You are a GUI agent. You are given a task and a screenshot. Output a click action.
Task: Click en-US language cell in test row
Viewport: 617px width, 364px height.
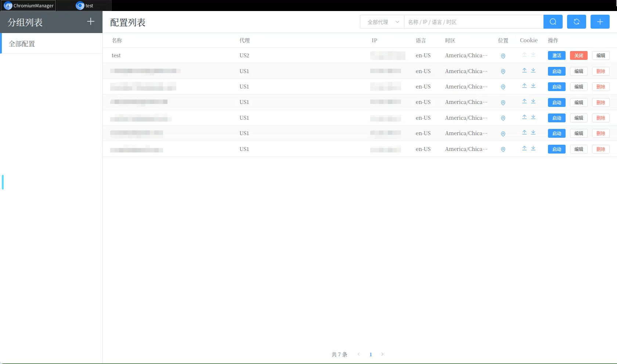(423, 55)
